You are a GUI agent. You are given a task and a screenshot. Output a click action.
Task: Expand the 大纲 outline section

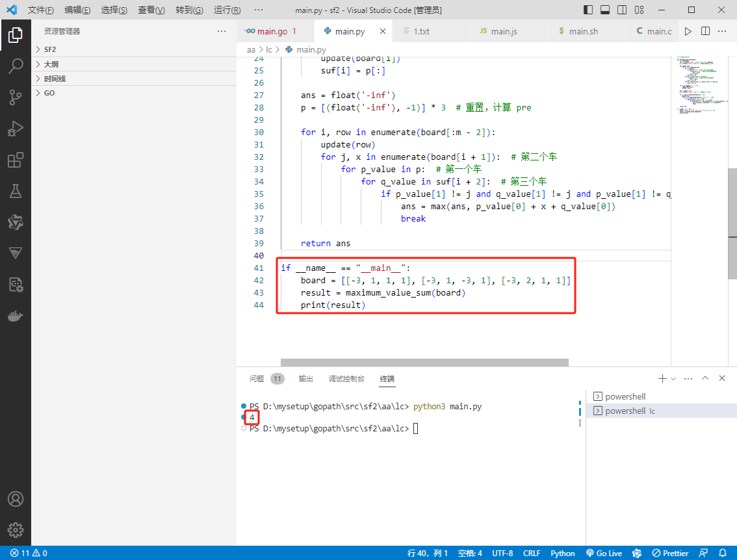133,64
